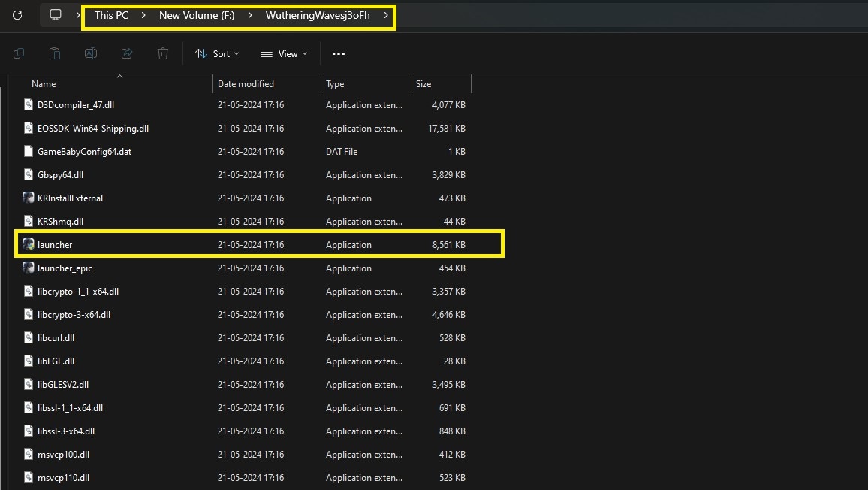Select file name libcrypto-1_1-x64.dll
The image size is (868, 490).
click(x=78, y=291)
